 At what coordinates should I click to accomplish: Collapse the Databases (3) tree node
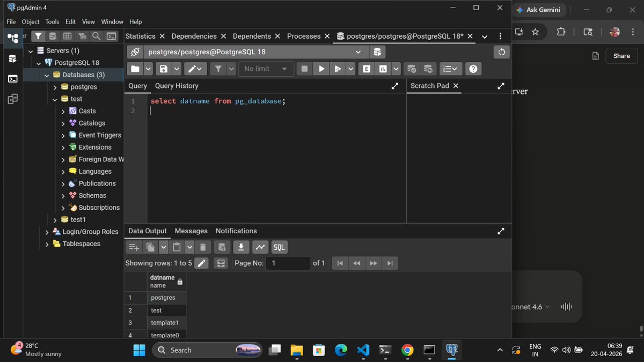coord(48,75)
